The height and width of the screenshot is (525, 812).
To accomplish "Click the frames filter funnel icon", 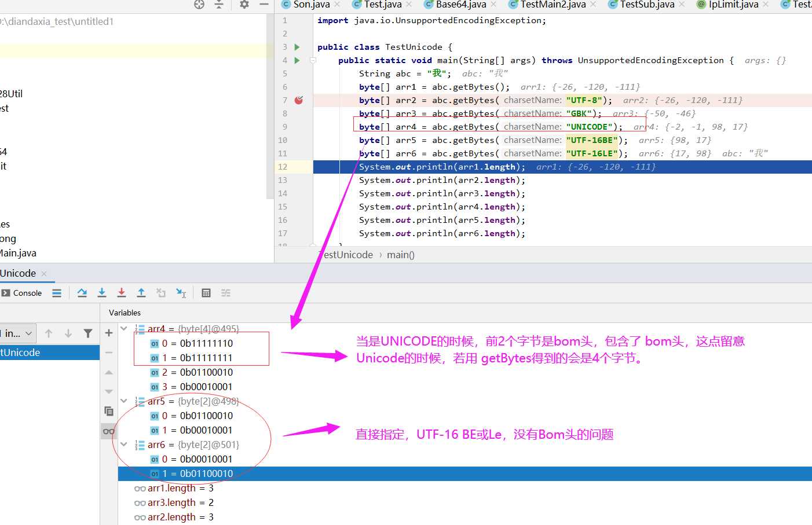I will click(88, 333).
